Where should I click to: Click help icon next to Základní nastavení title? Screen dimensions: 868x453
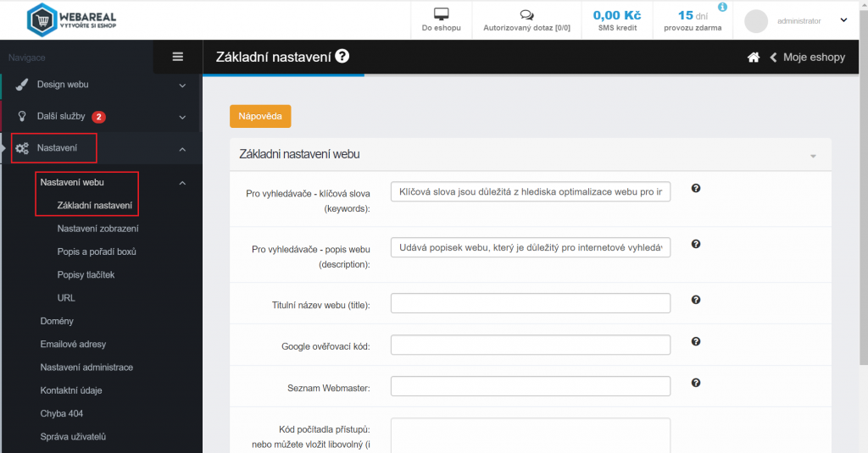pyautogui.click(x=342, y=57)
